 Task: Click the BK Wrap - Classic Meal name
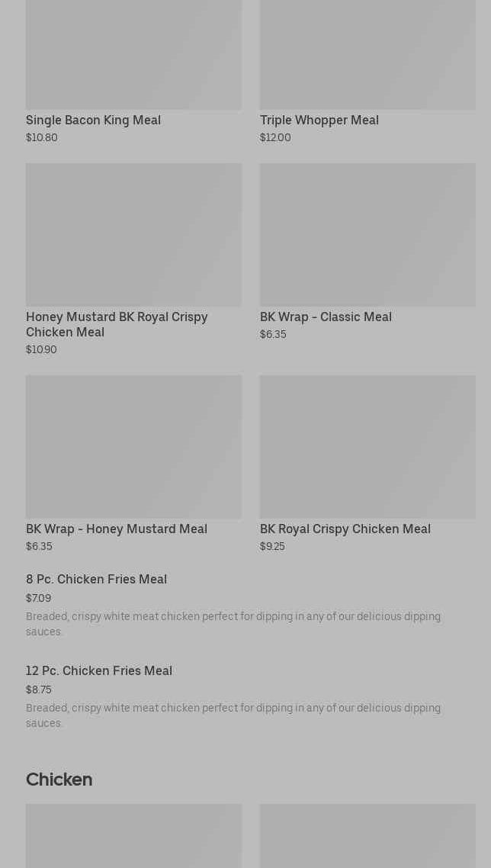326,317
